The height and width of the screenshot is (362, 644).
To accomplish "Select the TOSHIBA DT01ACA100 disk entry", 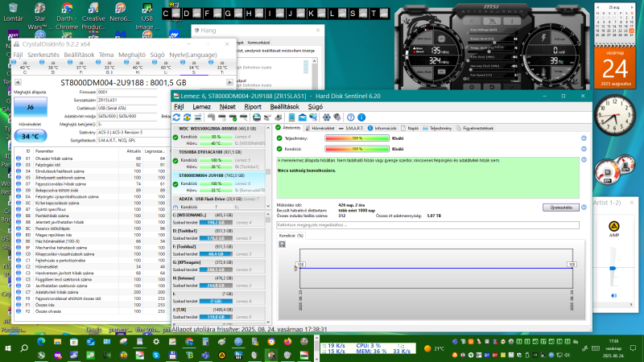I will [219, 159].
